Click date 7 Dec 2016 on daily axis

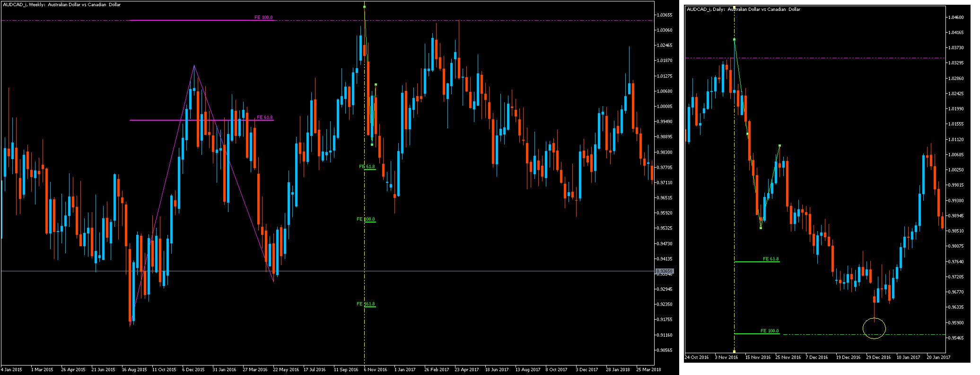pos(817,357)
